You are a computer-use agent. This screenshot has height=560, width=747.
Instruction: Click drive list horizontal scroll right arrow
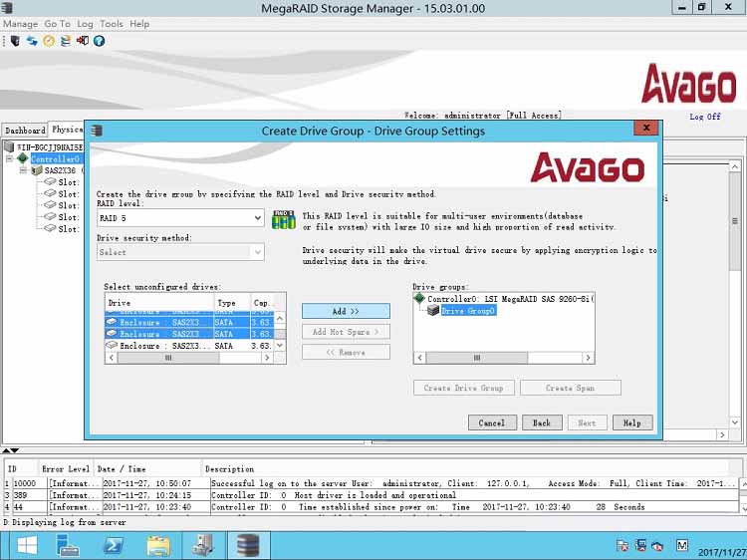pos(267,358)
